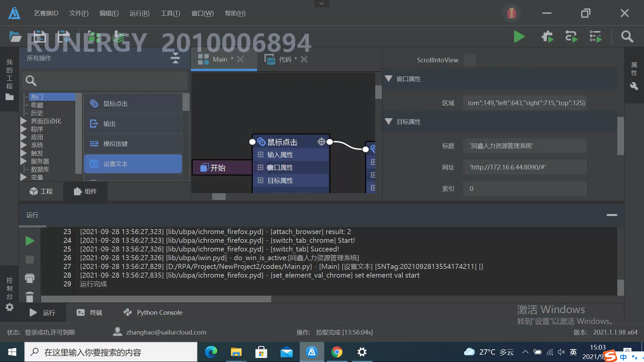Open the 运行(R) menu
Screen dimensions: 644x362
point(139,13)
